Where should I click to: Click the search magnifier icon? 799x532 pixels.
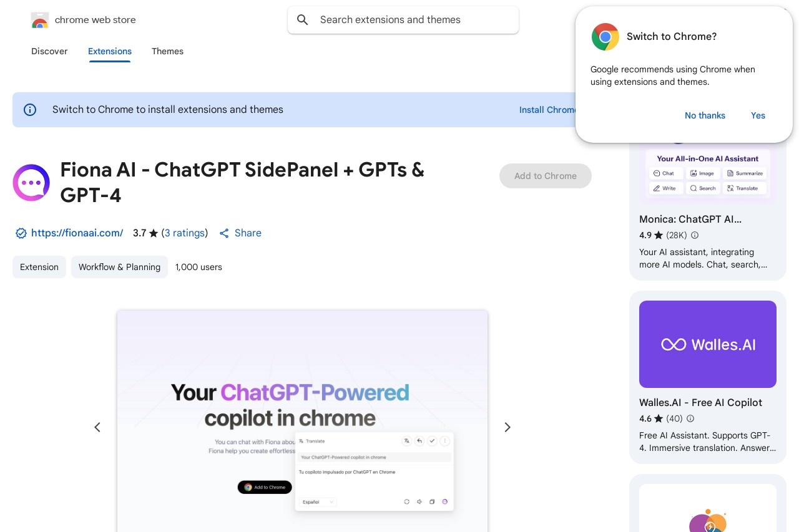[x=303, y=20]
